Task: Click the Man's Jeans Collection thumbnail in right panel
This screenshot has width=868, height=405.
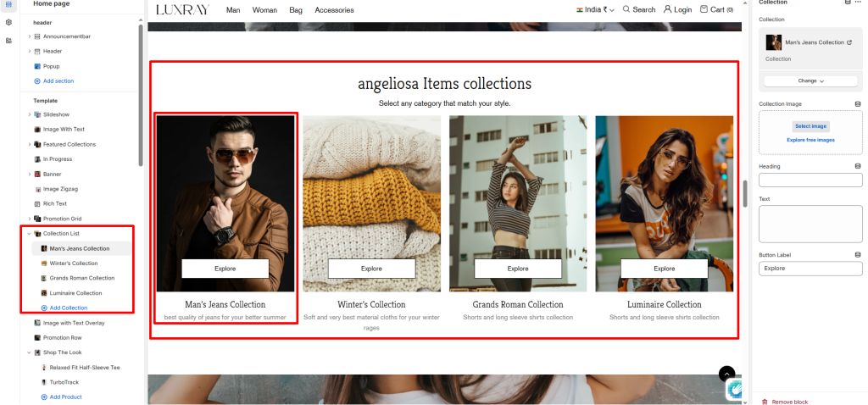Action: pyautogui.click(x=773, y=42)
